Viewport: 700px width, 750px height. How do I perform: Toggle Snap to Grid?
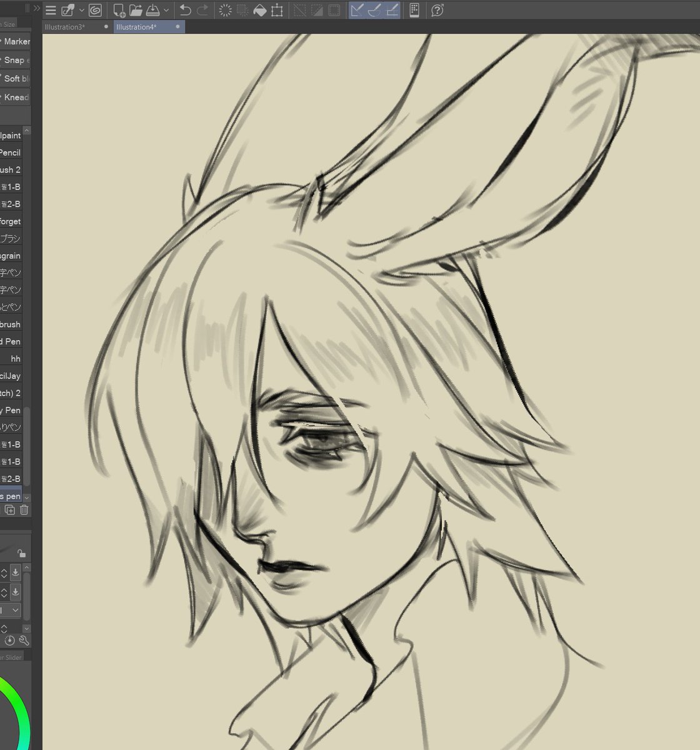[392, 10]
